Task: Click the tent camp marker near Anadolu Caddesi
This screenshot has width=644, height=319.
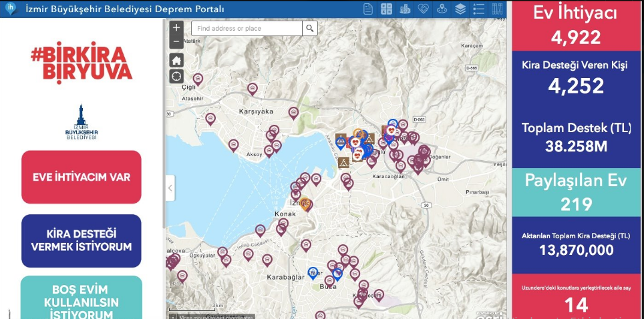Action: tap(344, 162)
